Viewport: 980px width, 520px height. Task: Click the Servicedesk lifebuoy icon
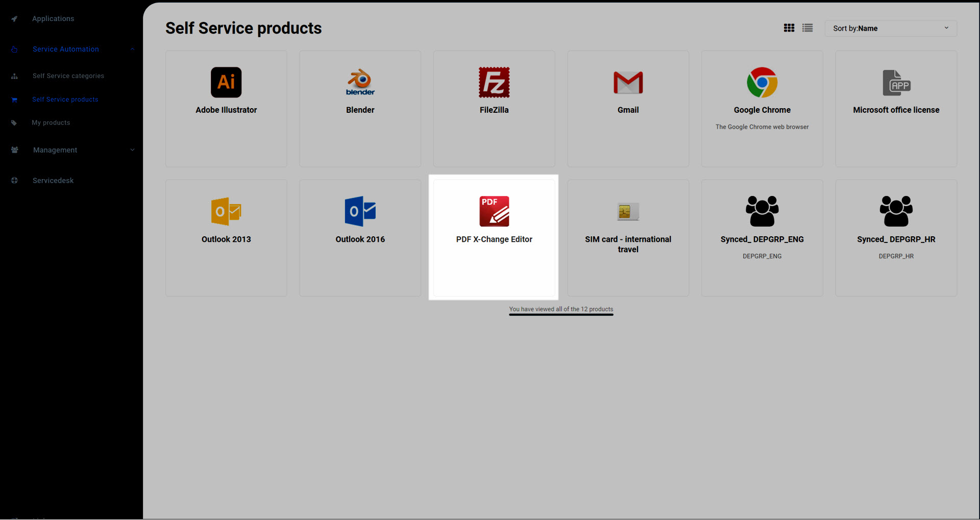point(14,181)
